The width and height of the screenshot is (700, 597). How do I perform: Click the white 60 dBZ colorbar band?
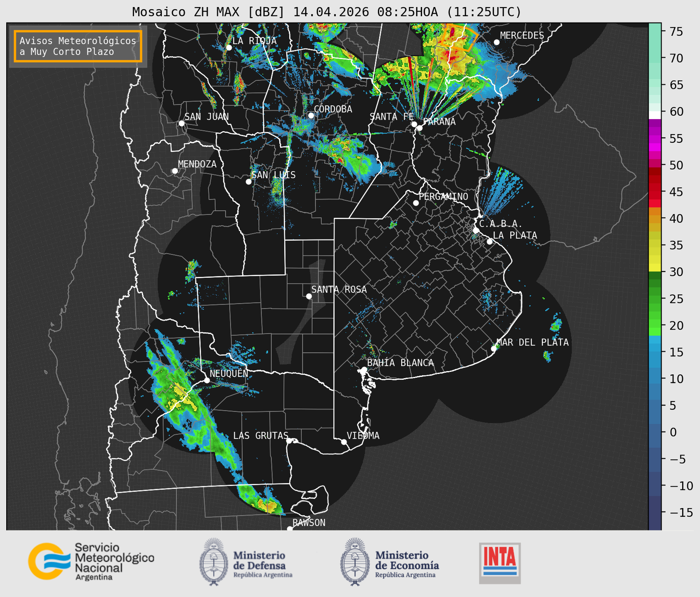(x=655, y=115)
